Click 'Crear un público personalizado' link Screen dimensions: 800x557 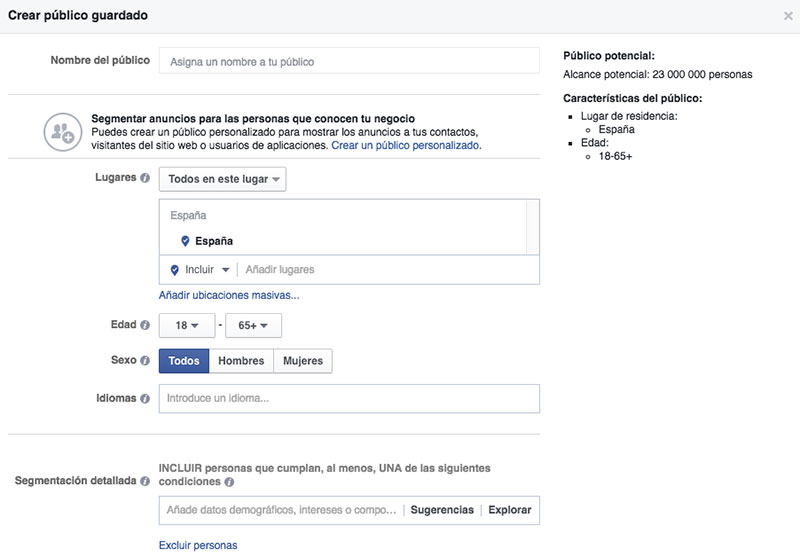click(x=406, y=145)
